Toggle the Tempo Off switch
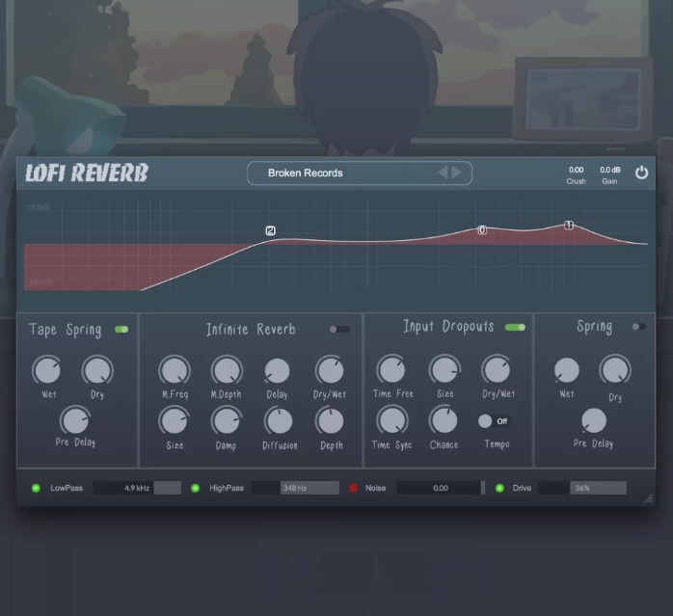673x616 pixels. (494, 421)
